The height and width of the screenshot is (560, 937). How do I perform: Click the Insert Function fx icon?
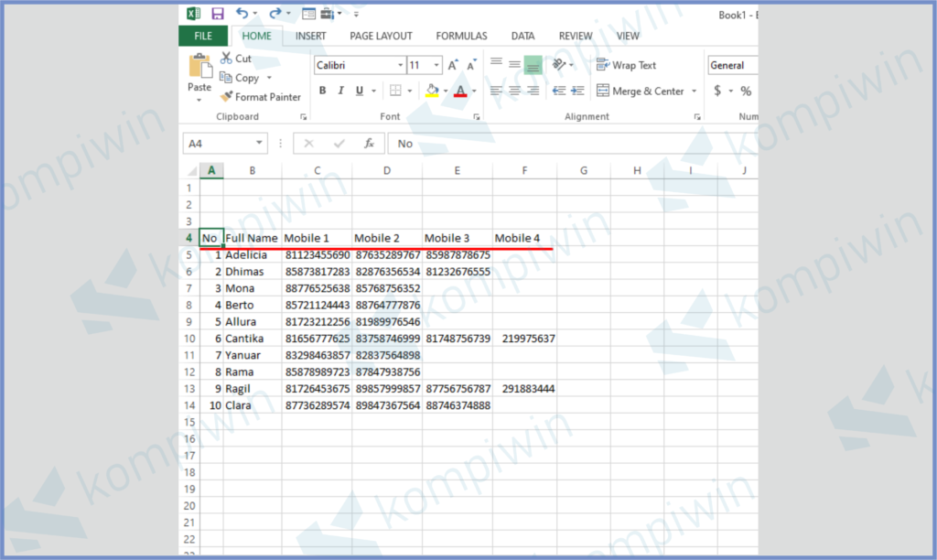[x=369, y=144]
